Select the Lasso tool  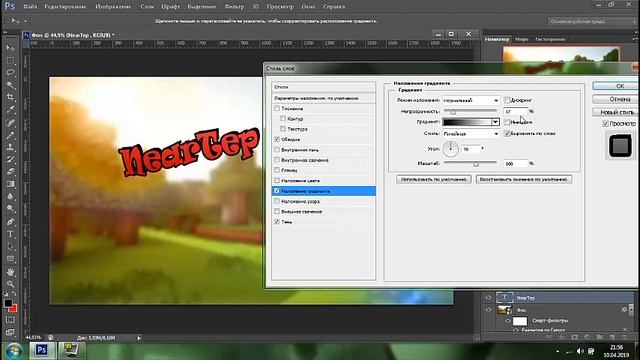click(x=10, y=73)
